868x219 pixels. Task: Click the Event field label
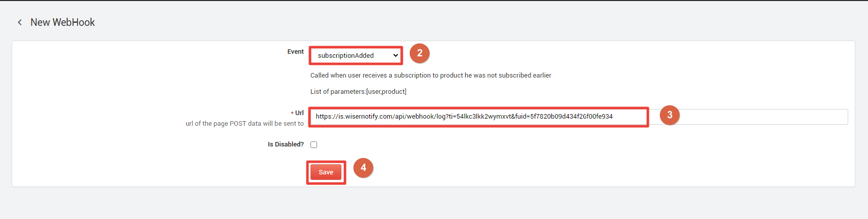[295, 52]
